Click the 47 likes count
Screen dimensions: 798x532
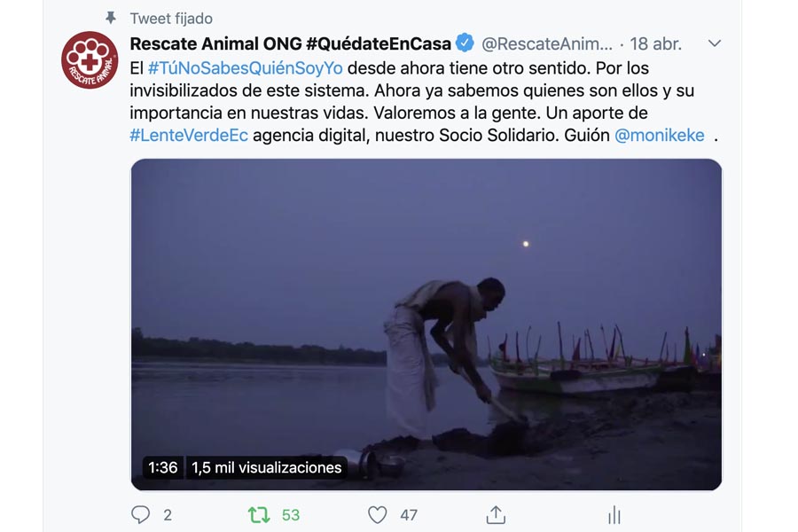pos(409,515)
